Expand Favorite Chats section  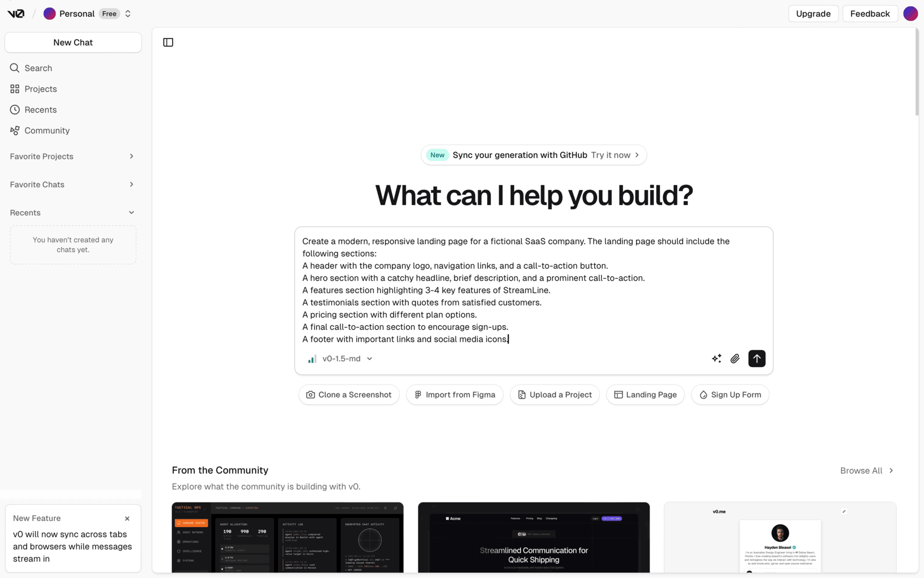pos(73,184)
